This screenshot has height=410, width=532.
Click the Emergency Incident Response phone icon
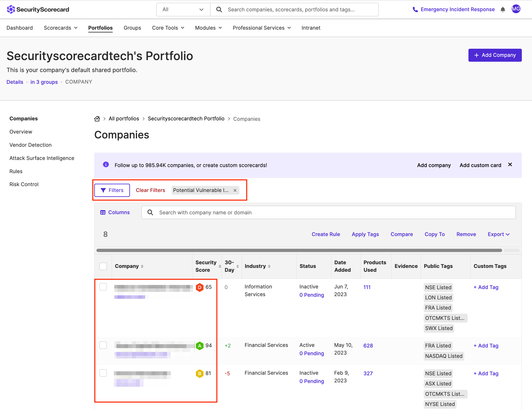click(x=415, y=10)
